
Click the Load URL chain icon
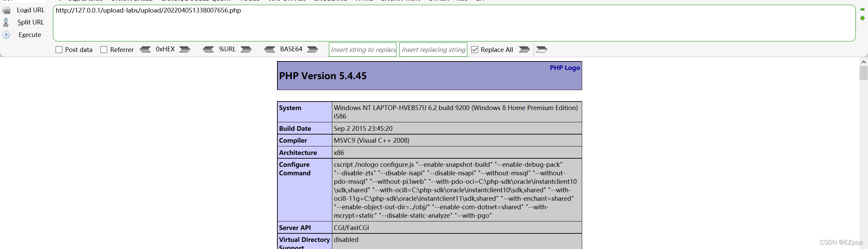(x=6, y=11)
